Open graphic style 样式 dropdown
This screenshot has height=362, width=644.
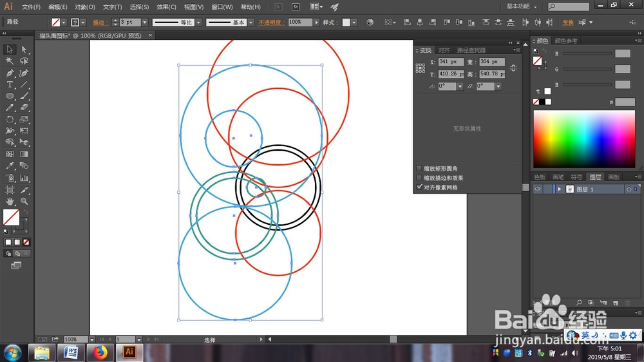354,22
